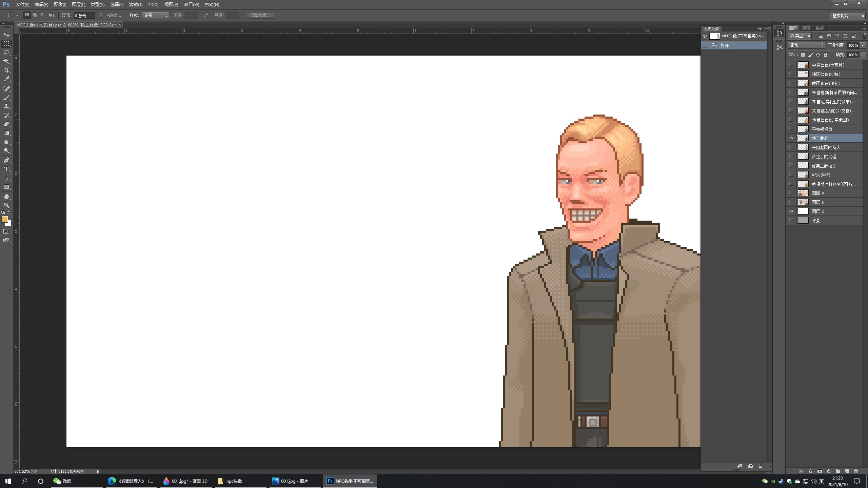868x488 pixels.
Task: Pick the Eyedropper tool
Action: pos(6,79)
